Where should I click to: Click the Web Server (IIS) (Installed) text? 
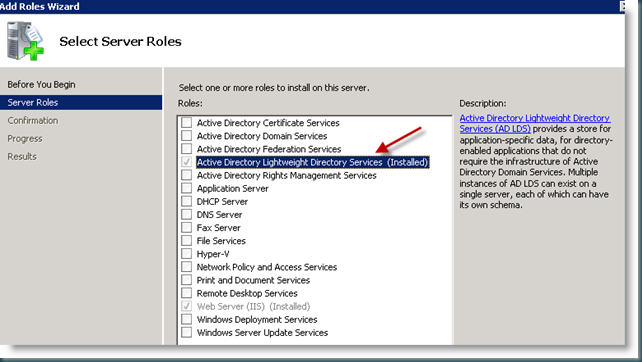coord(253,306)
